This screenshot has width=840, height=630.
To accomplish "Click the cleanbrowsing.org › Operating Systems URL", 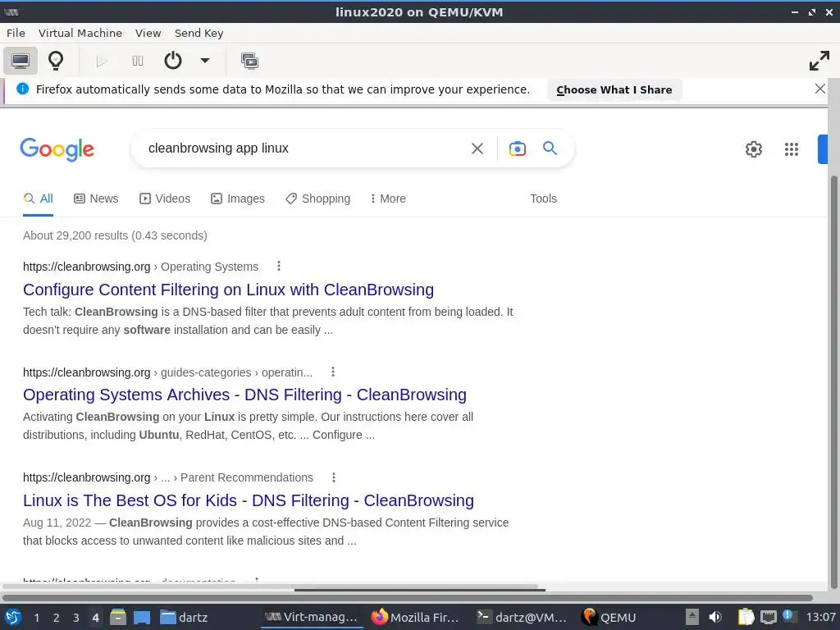I will pyautogui.click(x=140, y=267).
